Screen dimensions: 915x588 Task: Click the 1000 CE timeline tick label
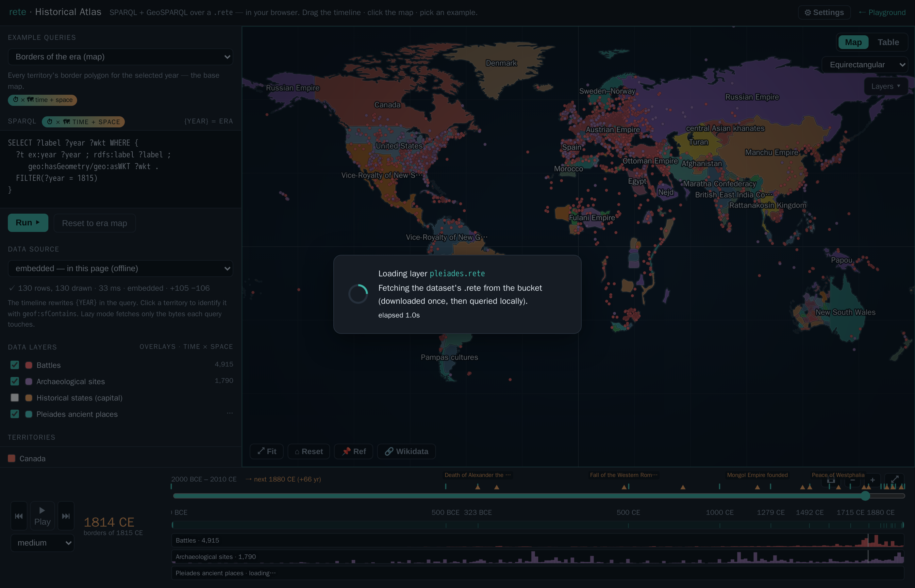tap(720, 513)
